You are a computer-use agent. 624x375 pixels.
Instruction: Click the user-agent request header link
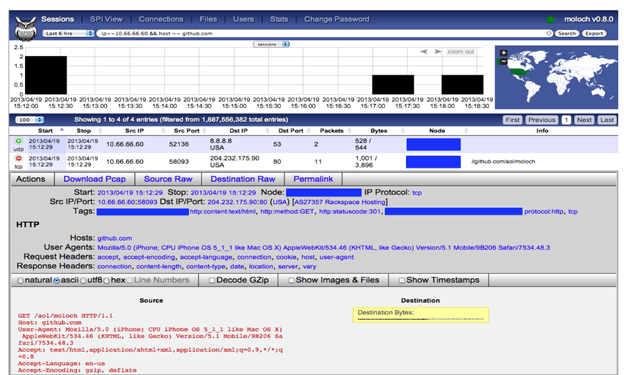click(337, 257)
